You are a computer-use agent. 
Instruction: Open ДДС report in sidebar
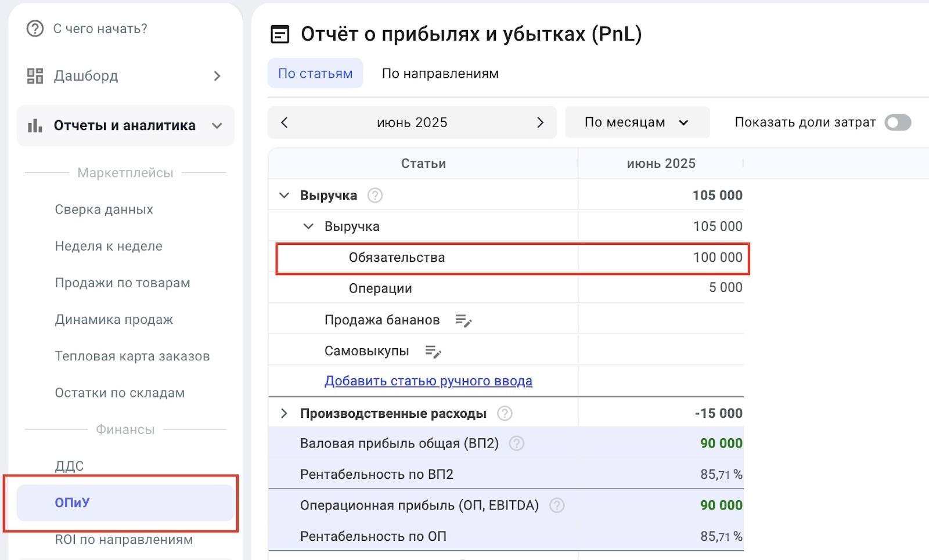(x=69, y=466)
